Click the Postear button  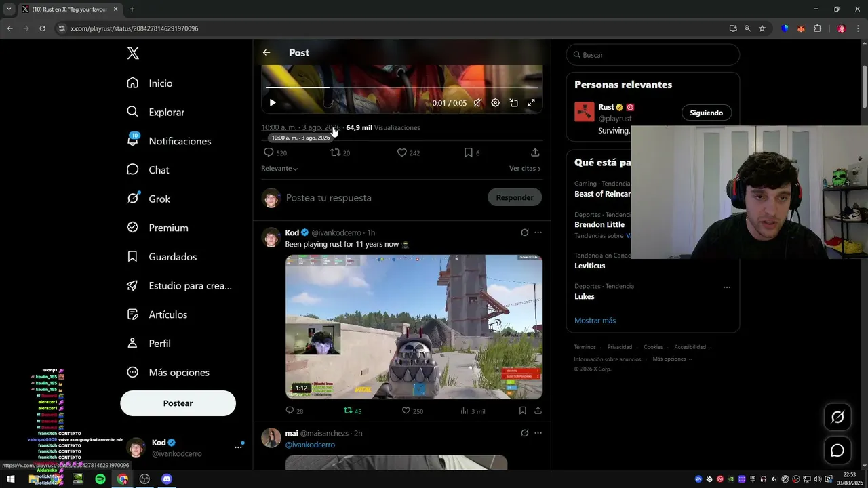[x=178, y=403]
